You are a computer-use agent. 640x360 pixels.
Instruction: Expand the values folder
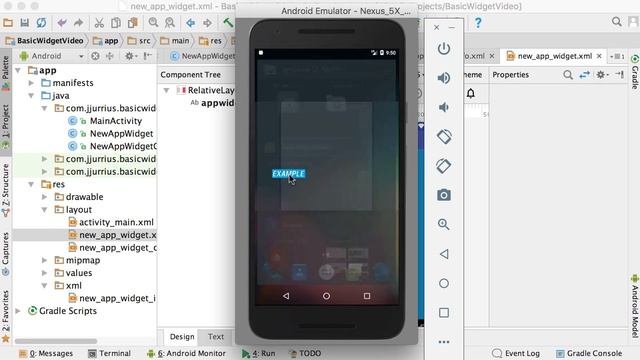click(44, 273)
